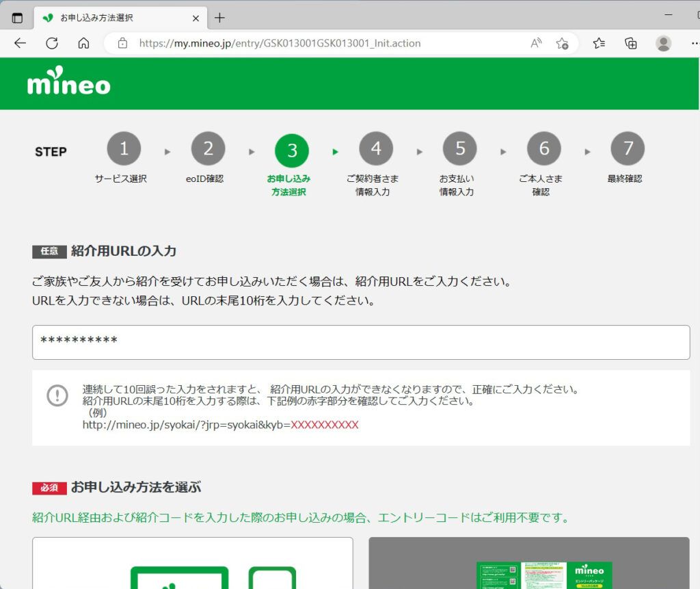Click the 任意 optional badge
The image size is (700, 589).
point(49,252)
